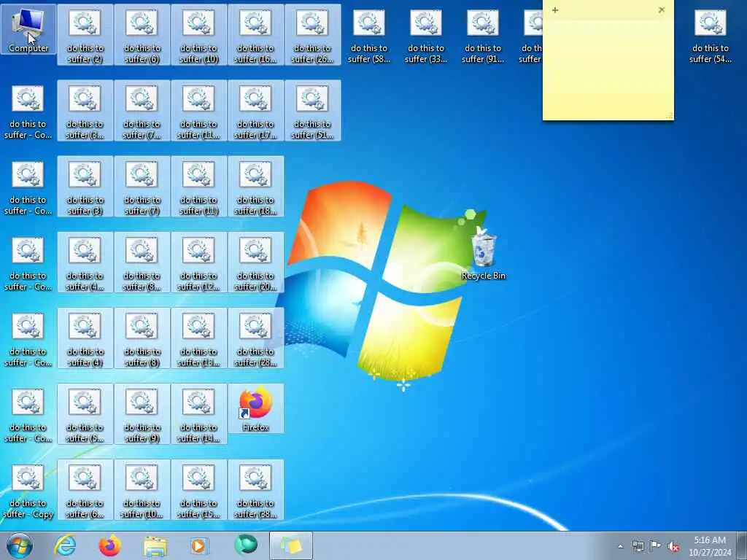Select the file labeled 'do this to suffer (58...'

(x=369, y=35)
